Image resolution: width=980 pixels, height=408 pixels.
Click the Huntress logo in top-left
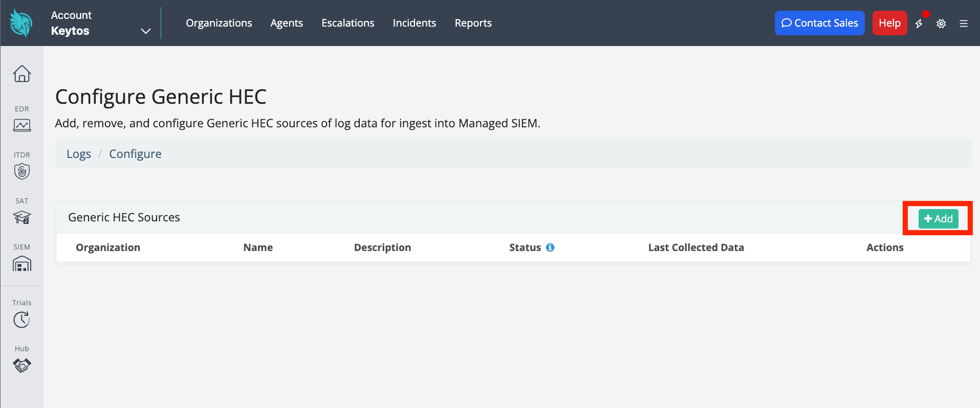(x=21, y=23)
